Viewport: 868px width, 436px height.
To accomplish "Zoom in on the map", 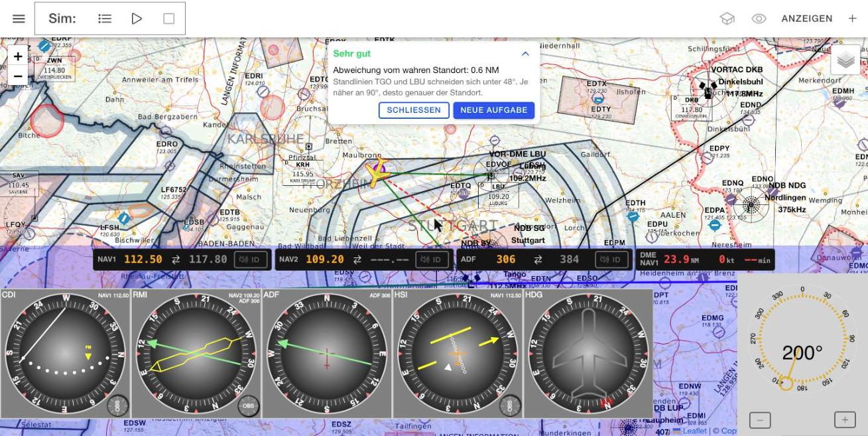I will coord(18,56).
